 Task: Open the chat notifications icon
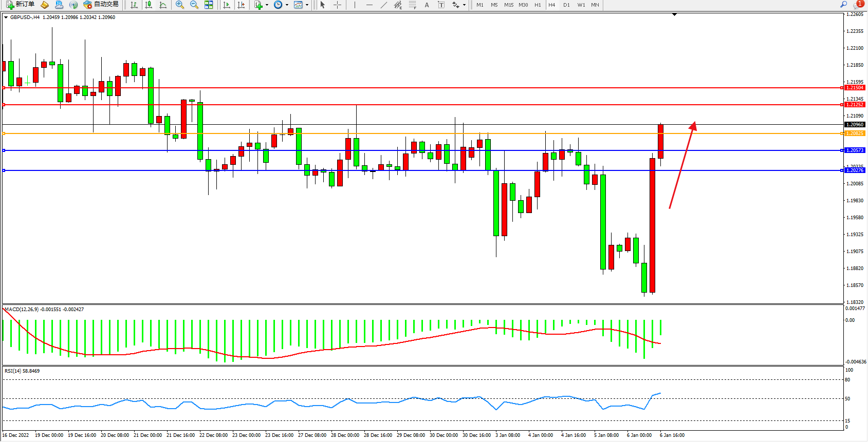coord(858,5)
